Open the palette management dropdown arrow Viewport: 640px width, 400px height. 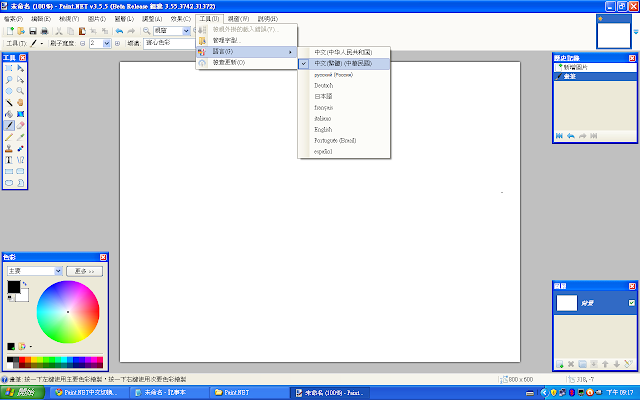point(31,347)
